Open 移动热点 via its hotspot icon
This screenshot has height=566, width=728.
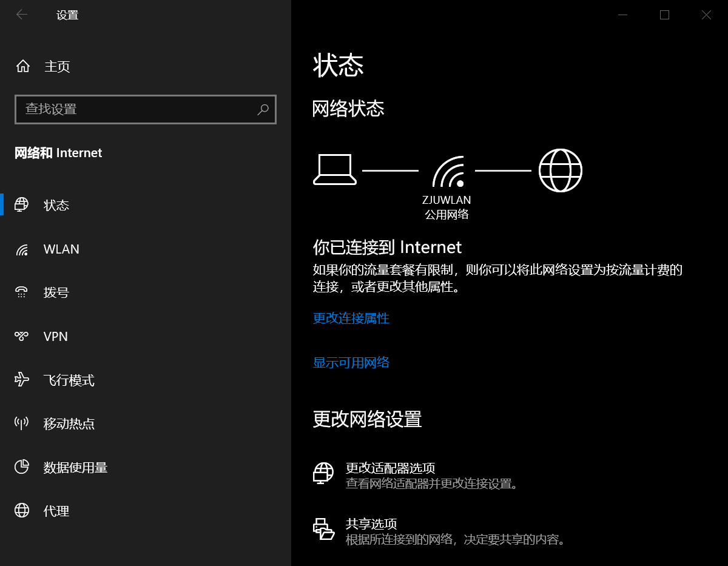point(21,423)
